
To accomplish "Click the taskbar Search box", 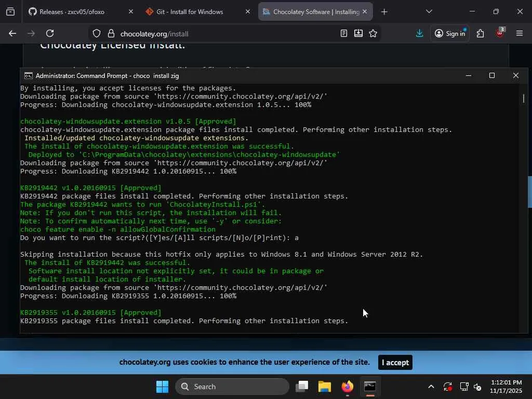I will [x=232, y=387].
